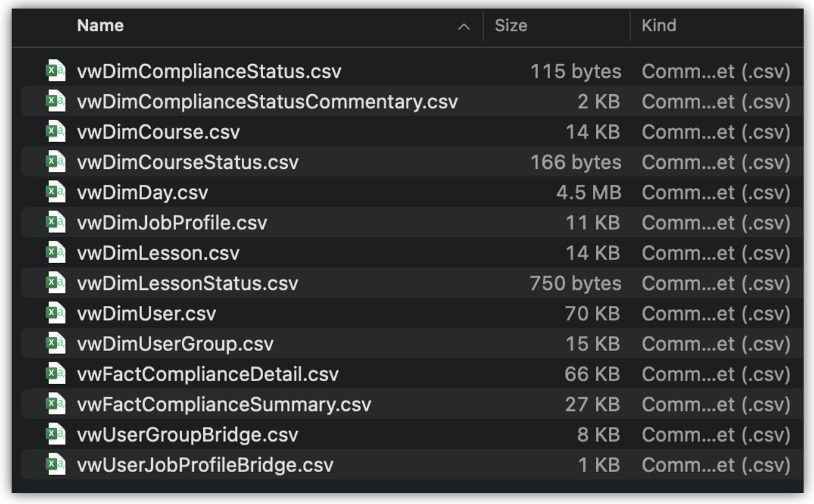Click the vwDimCourse.csv spreadsheet icon

tap(56, 132)
